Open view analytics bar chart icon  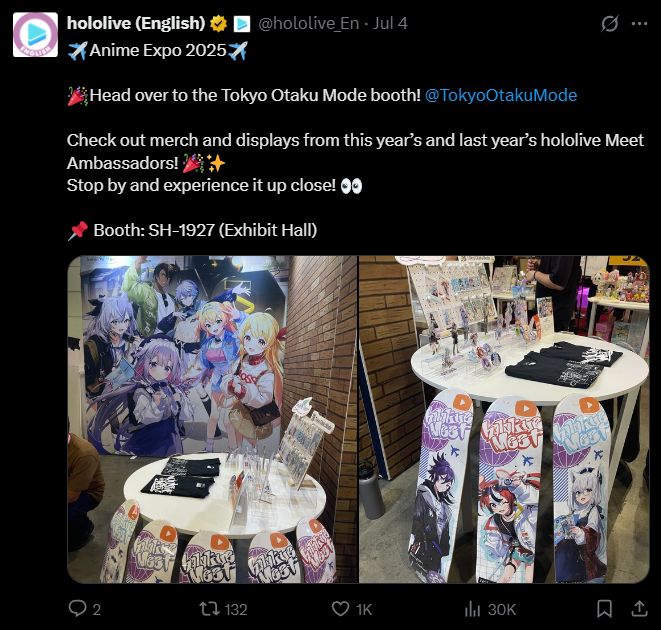[472, 608]
